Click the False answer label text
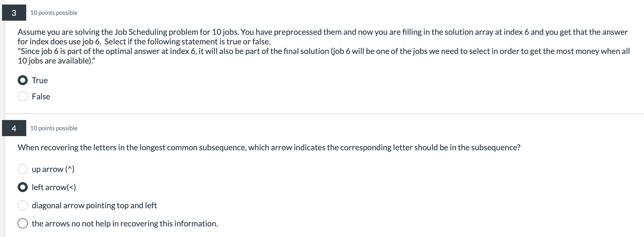 [41, 96]
